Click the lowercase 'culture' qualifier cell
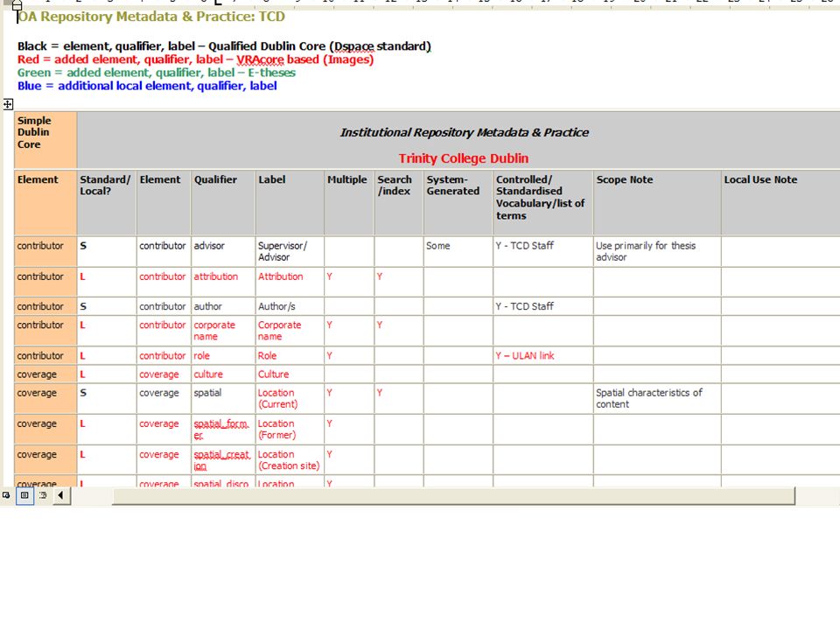The width and height of the screenshot is (840, 630). pyautogui.click(x=223, y=374)
